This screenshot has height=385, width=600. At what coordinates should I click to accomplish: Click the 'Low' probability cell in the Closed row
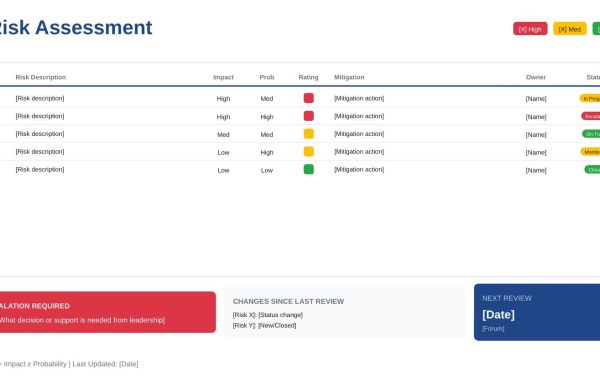(x=267, y=170)
